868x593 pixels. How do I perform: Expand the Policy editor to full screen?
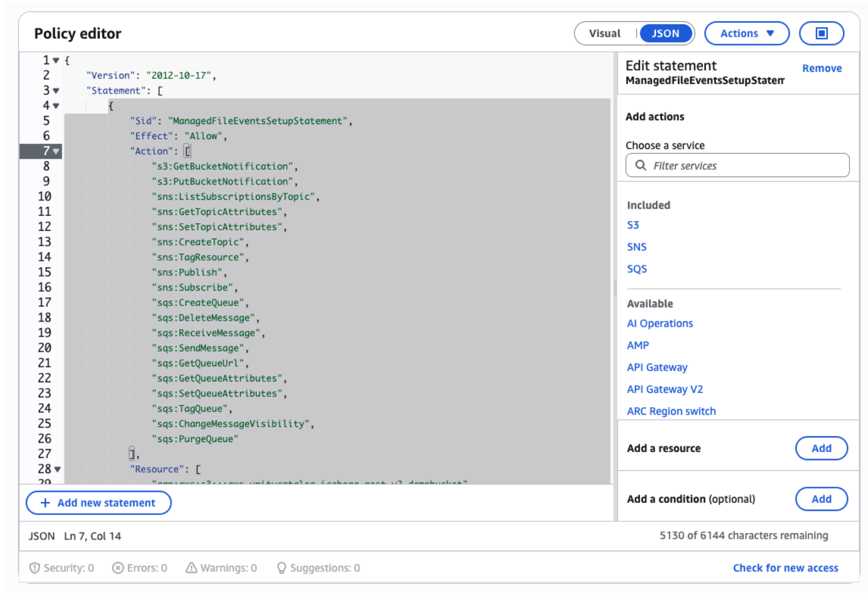(821, 33)
